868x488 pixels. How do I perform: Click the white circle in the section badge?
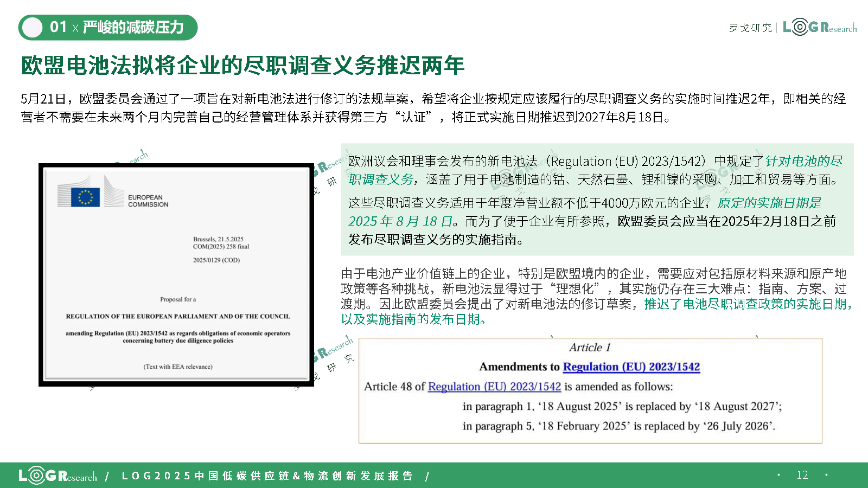click(x=33, y=27)
